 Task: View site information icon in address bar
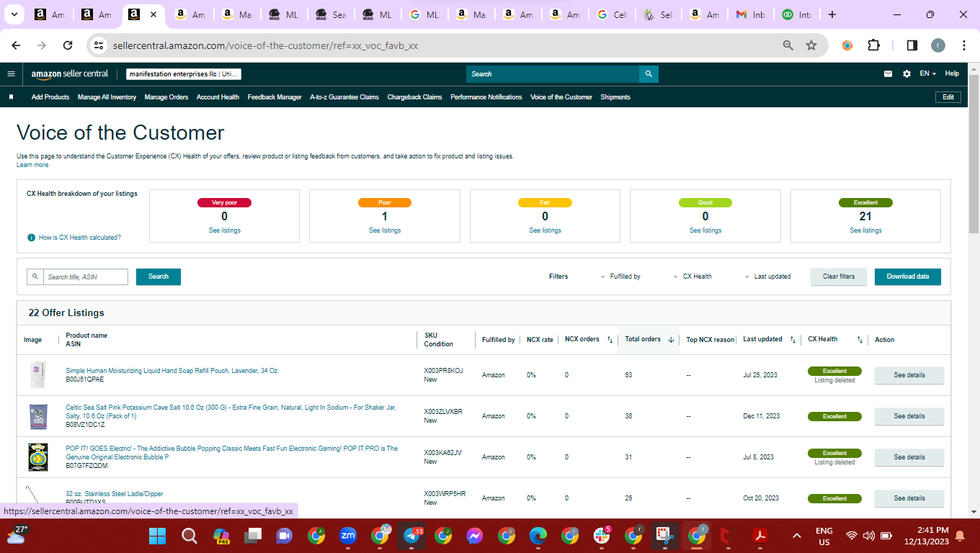pos(99,45)
